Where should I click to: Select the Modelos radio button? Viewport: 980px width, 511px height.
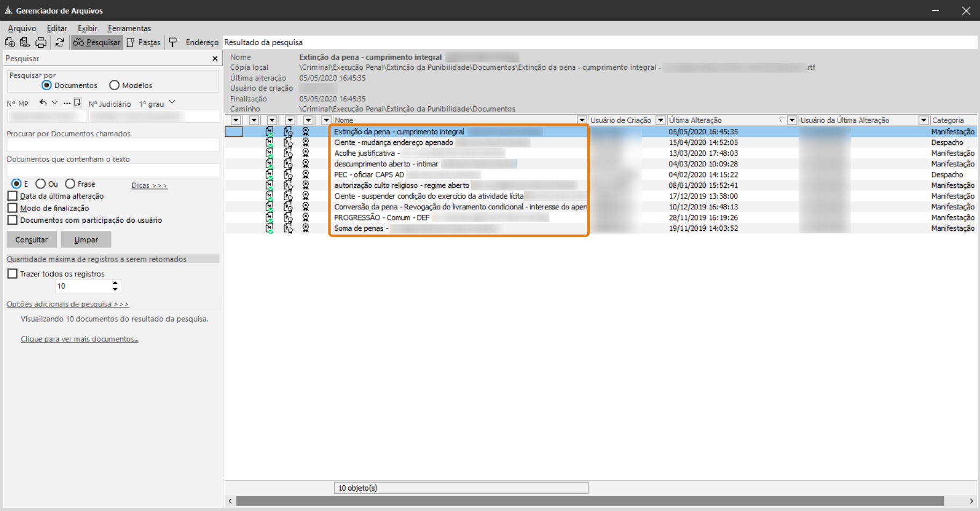(x=114, y=85)
